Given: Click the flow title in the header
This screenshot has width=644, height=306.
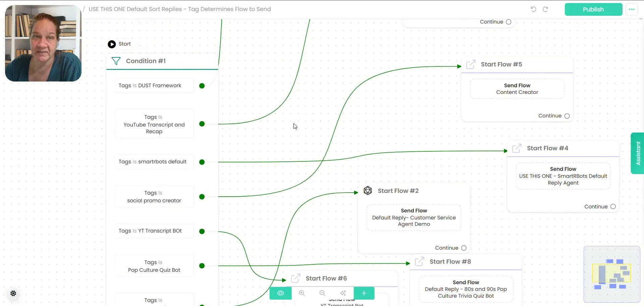Looking at the screenshot, I should point(180,9).
